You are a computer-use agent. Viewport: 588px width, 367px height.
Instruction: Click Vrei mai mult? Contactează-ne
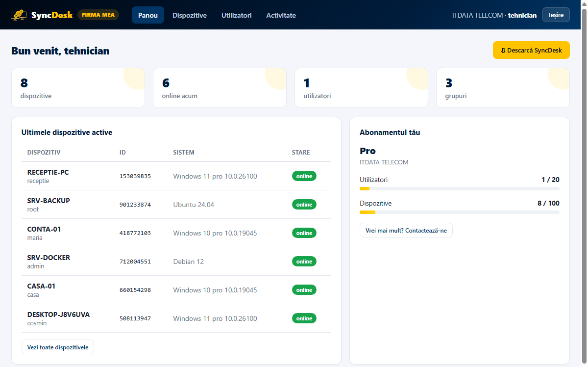[406, 230]
